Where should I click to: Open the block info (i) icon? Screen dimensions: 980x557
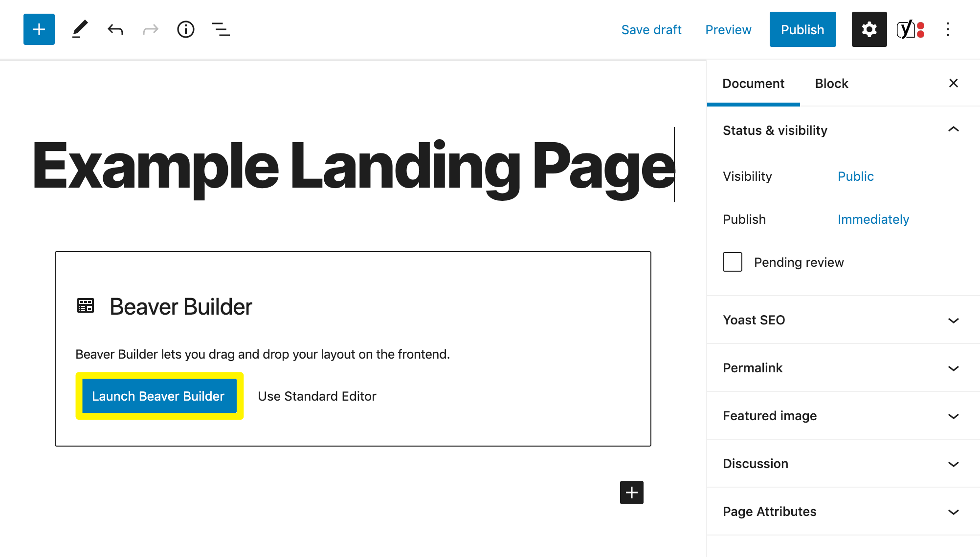tap(185, 30)
